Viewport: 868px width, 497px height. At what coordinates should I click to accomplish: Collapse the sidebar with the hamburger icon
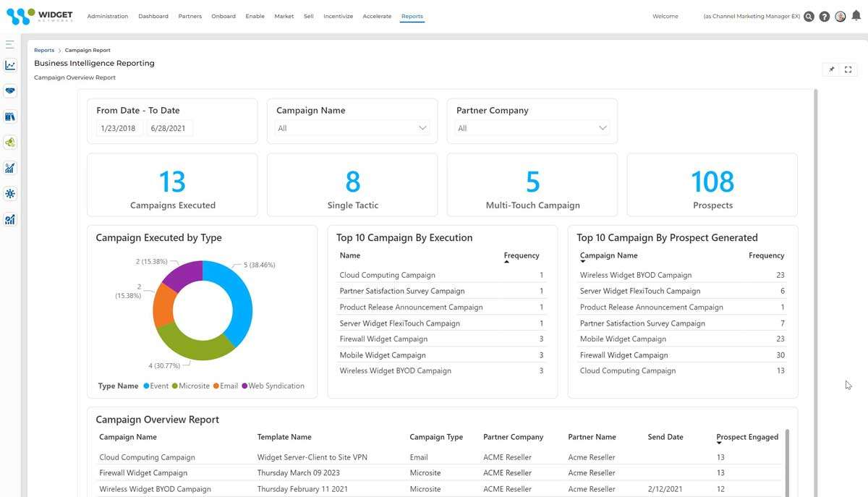coord(9,43)
